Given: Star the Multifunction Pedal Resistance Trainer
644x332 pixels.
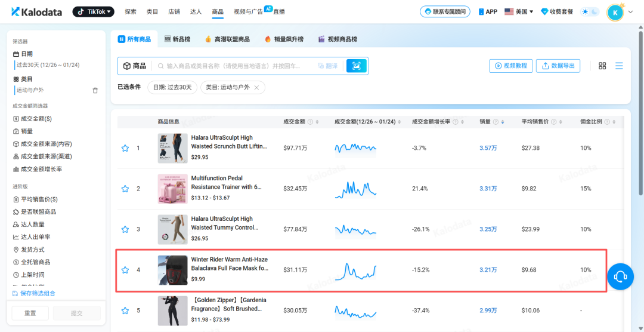Looking at the screenshot, I should tap(125, 189).
